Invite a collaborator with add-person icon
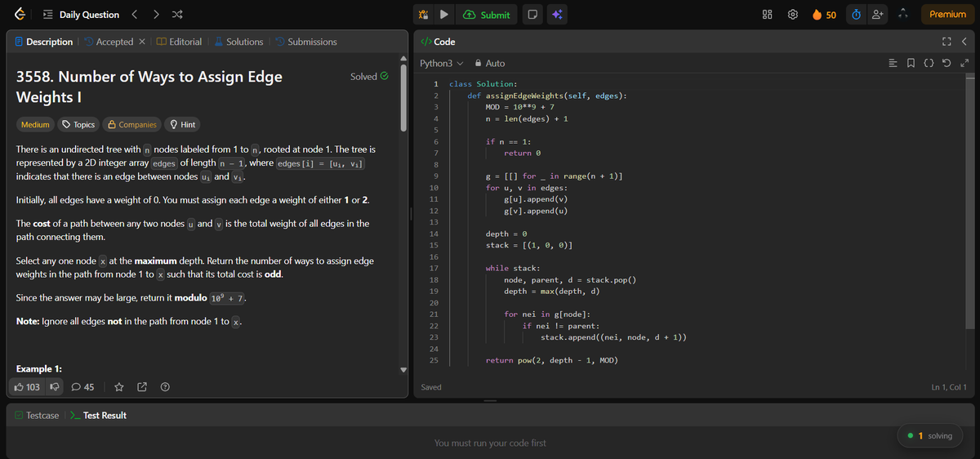 coord(879,15)
